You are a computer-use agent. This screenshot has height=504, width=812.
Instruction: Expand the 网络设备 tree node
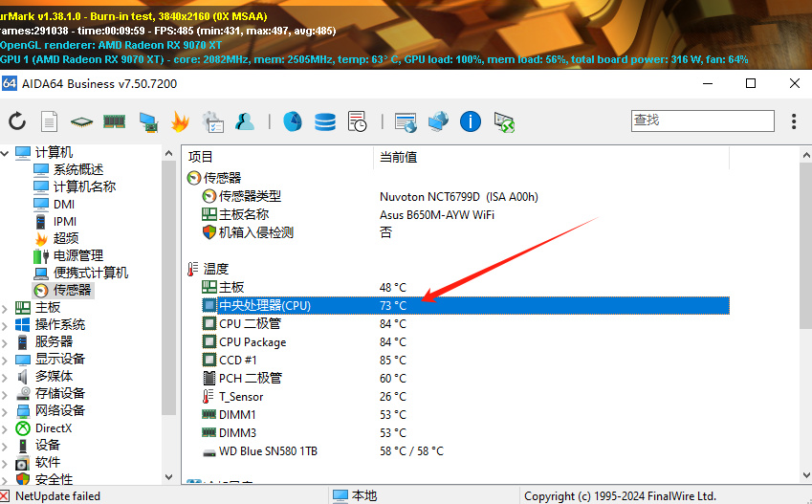pos(5,411)
